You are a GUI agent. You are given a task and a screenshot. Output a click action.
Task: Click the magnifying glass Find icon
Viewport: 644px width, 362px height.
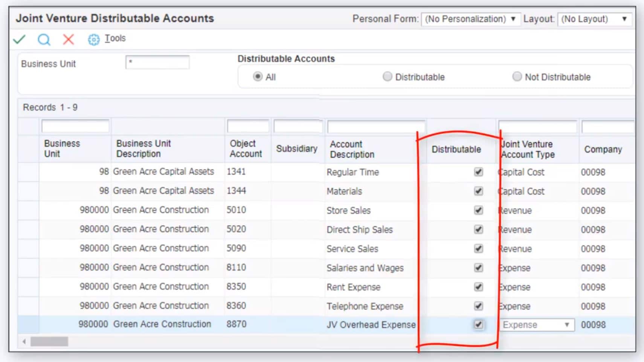44,40
